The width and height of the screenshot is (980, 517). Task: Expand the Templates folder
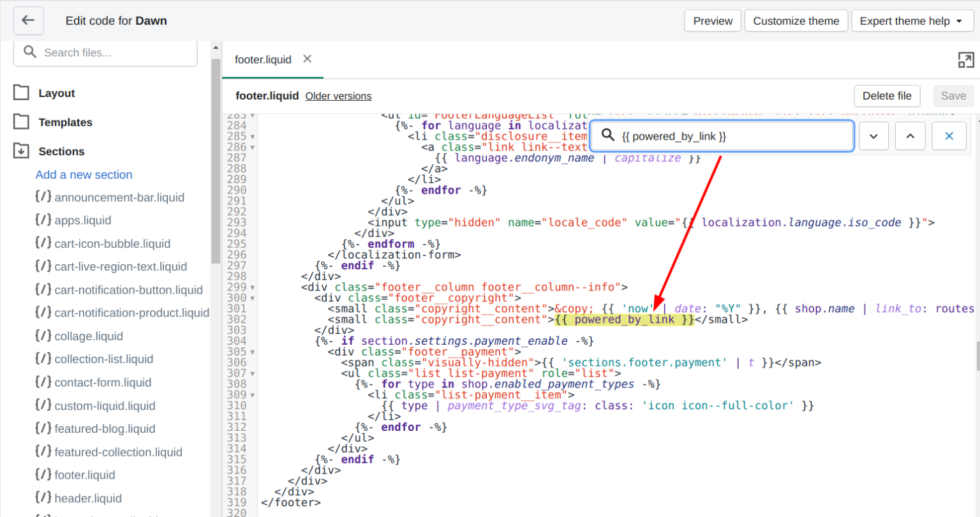[x=64, y=122]
